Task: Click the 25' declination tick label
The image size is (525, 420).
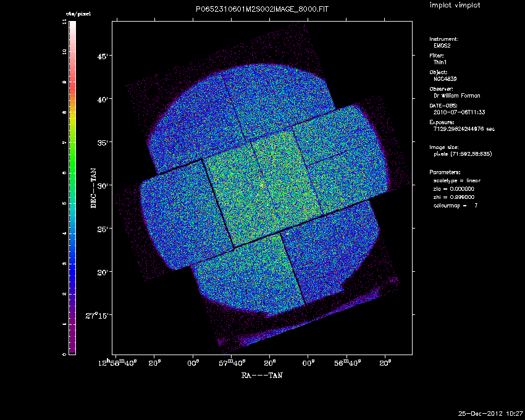Action: tap(103, 229)
